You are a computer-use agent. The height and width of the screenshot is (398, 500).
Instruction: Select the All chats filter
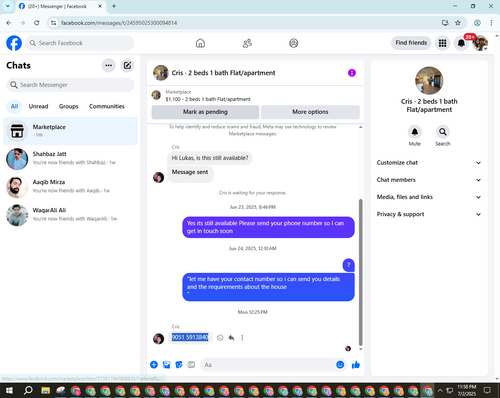(x=14, y=106)
